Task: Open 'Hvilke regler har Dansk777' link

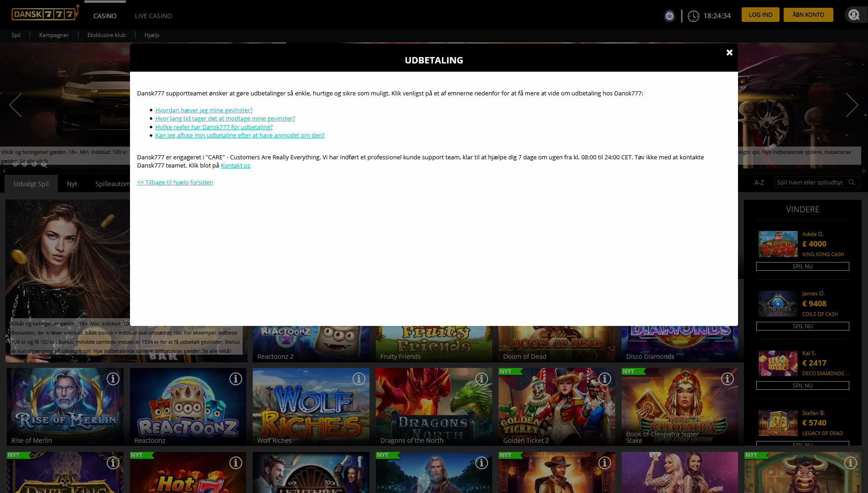Action: [214, 127]
